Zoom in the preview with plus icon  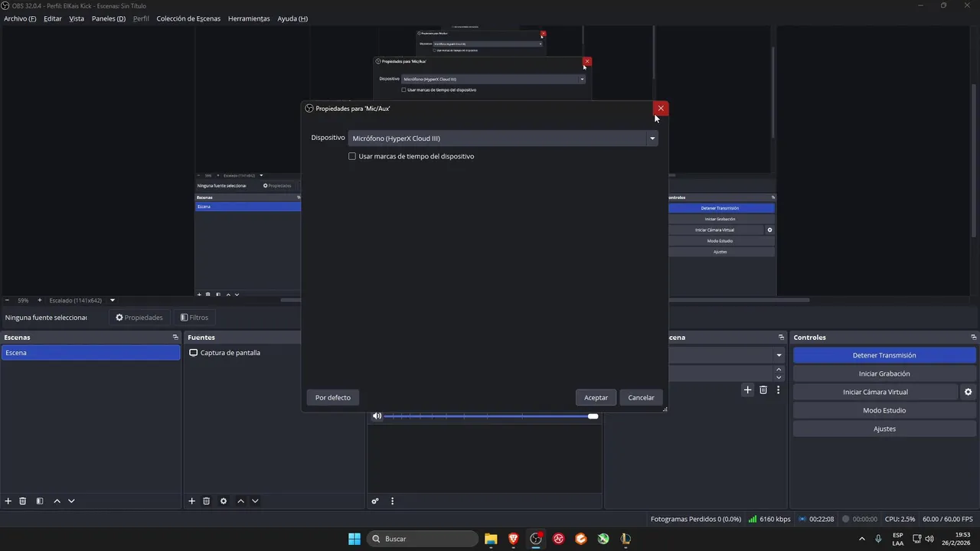click(x=40, y=300)
